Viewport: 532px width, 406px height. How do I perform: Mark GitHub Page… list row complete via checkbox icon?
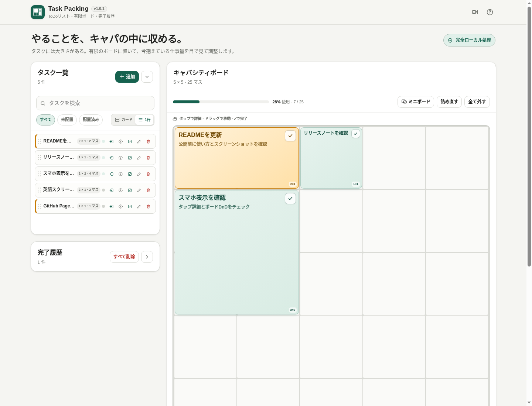130,206
